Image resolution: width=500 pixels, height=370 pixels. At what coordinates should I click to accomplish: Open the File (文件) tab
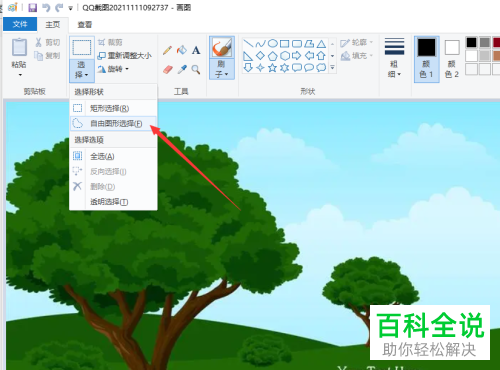20,24
